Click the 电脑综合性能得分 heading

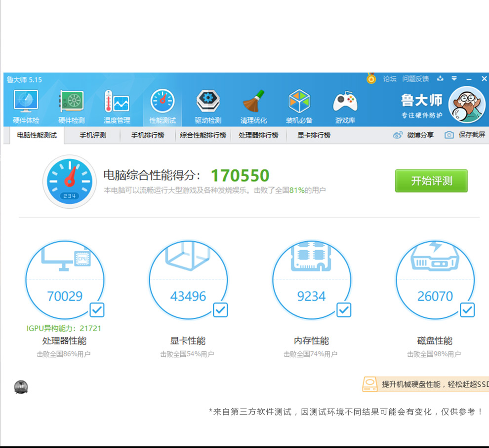tap(152, 175)
